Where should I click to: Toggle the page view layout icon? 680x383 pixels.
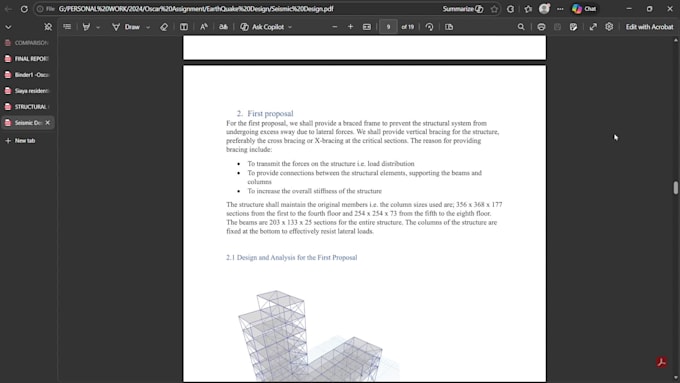coord(449,27)
